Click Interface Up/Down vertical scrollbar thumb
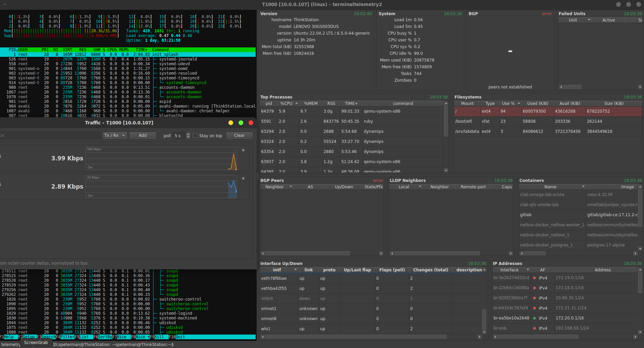 pyautogui.click(x=484, y=319)
